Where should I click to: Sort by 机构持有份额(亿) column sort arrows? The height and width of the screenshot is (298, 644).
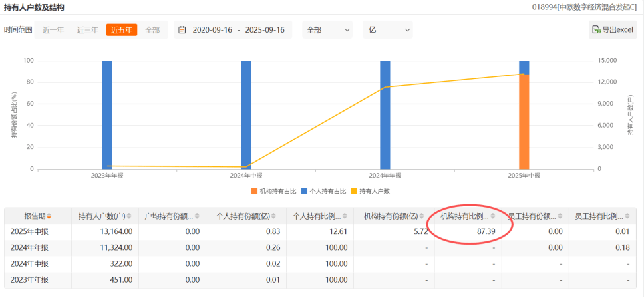pyautogui.click(x=422, y=216)
